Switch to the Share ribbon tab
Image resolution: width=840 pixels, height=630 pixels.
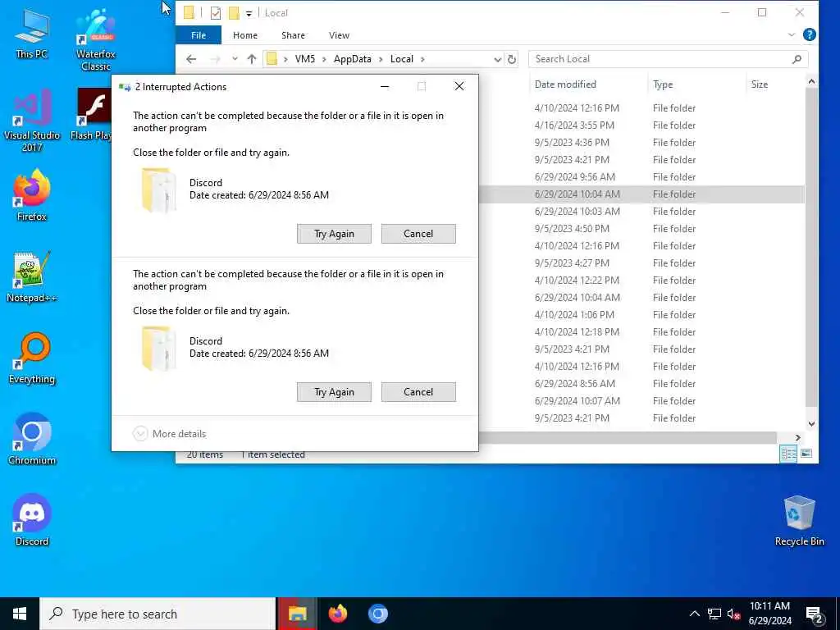coord(293,34)
